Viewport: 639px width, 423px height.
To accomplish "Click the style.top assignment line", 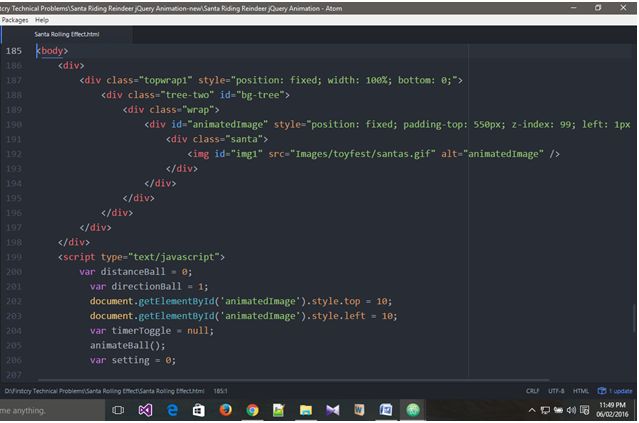I will [241, 301].
